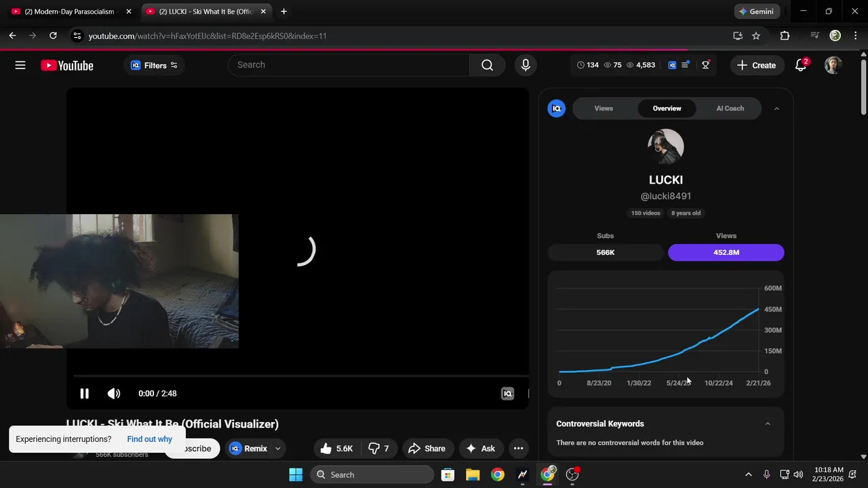
Task: Click the install app icon in address bar
Action: click(738, 36)
